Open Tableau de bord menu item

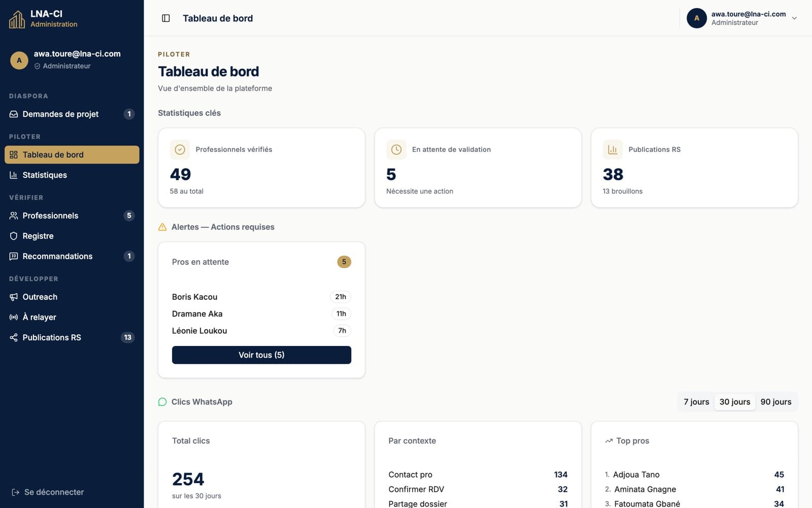click(x=72, y=155)
